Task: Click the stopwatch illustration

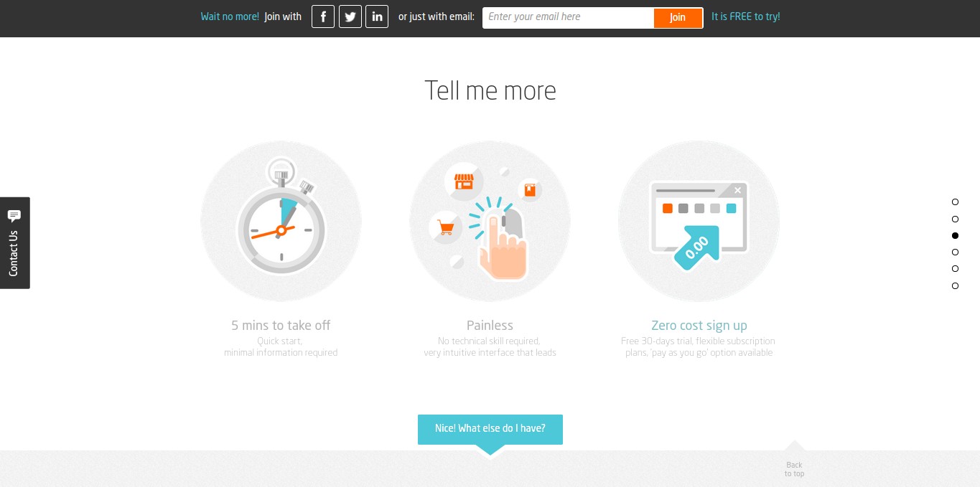Action: click(x=281, y=221)
